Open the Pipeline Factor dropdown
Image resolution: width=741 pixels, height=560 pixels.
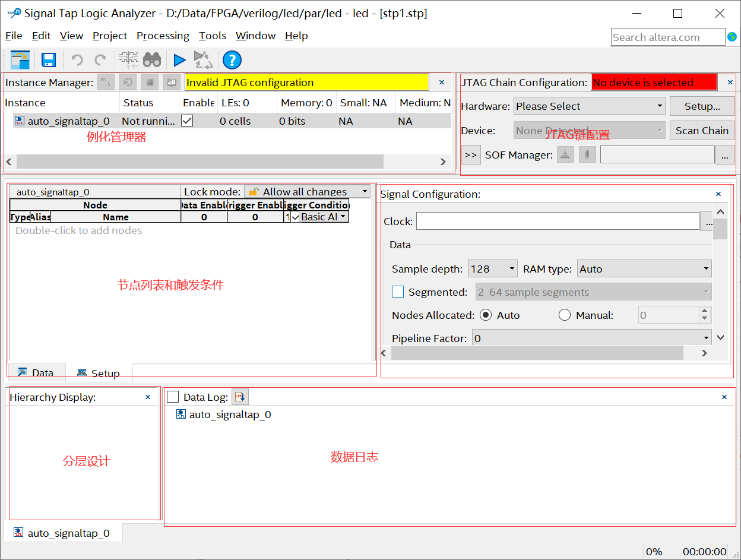[591, 338]
